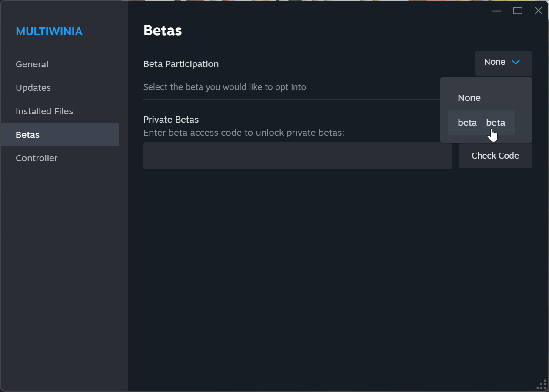The image size is (549, 392).
Task: Maximize the properties window
Action: (518, 11)
